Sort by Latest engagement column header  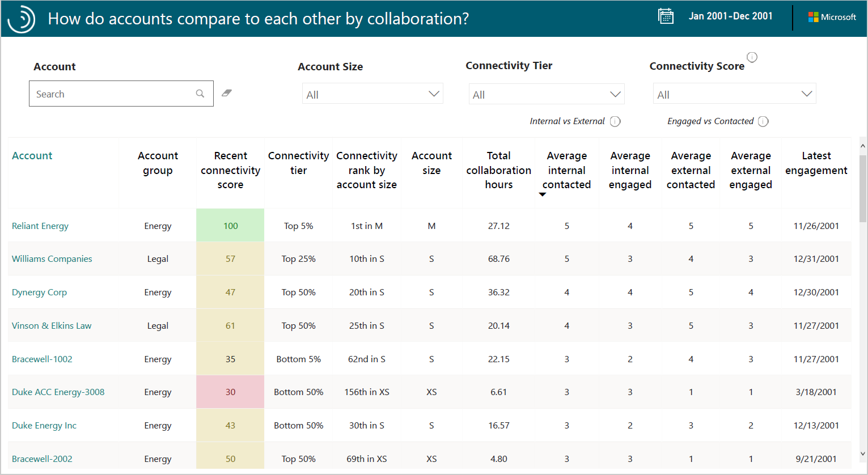[x=816, y=163]
